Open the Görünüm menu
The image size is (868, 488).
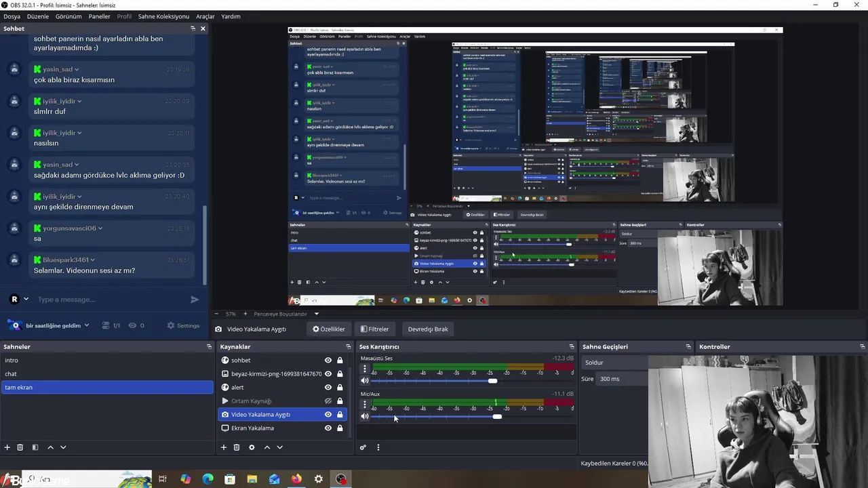coord(68,16)
